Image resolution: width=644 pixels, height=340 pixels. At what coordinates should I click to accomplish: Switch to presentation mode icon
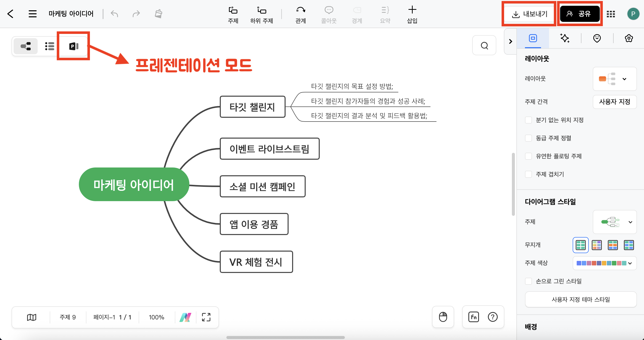click(74, 46)
